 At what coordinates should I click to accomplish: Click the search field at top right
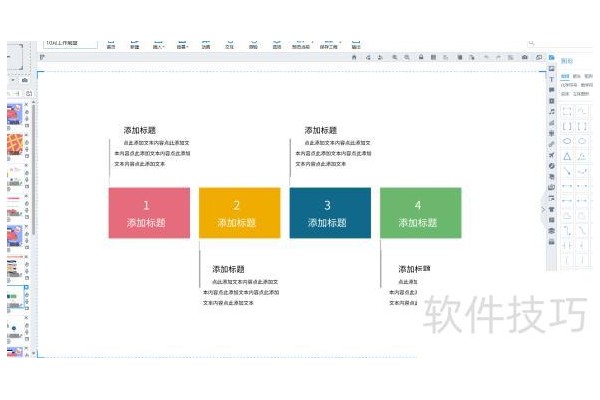point(561,43)
